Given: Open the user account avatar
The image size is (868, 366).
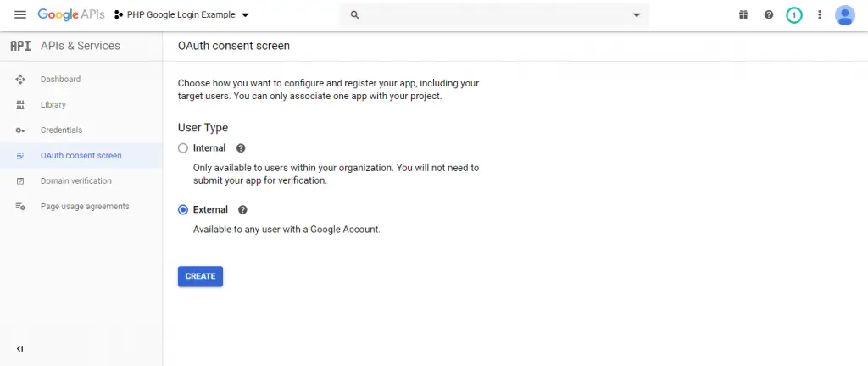Looking at the screenshot, I should [845, 15].
